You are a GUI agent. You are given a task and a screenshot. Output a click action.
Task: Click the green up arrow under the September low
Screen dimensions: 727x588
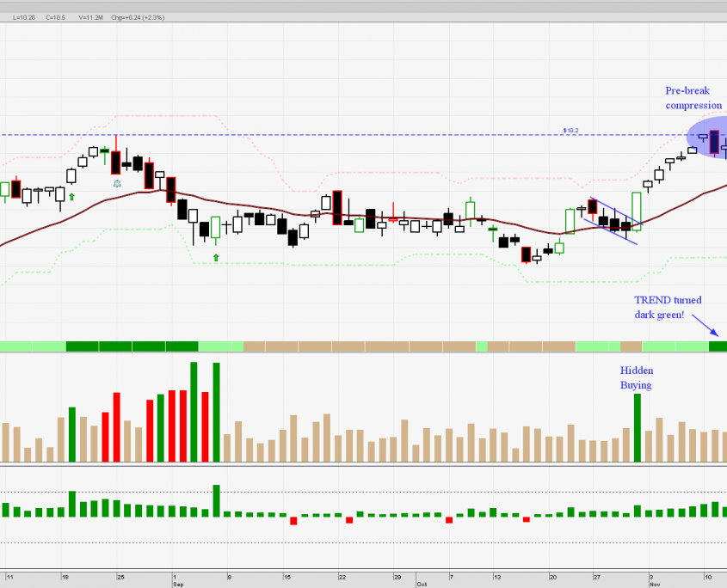[216, 257]
